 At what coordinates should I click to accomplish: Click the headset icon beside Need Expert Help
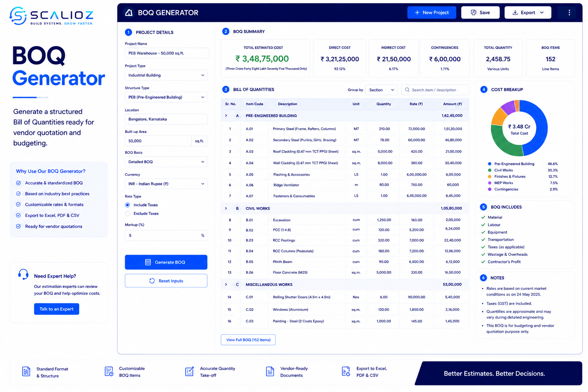coord(23,274)
